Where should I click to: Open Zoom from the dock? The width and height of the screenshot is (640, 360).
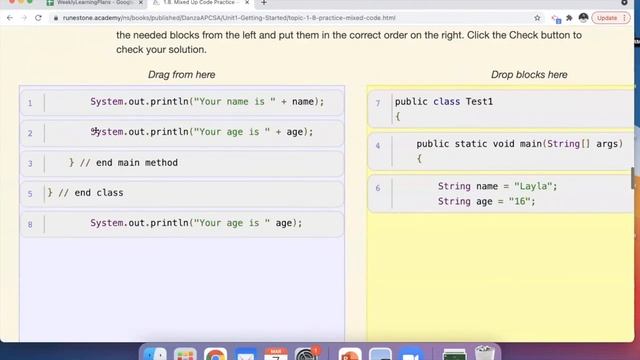[410, 354]
